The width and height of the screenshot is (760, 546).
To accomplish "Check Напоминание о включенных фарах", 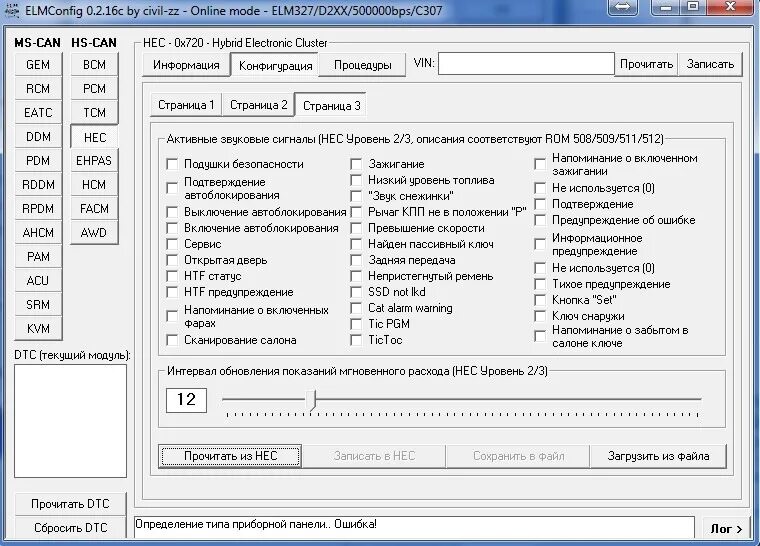I will (x=172, y=316).
